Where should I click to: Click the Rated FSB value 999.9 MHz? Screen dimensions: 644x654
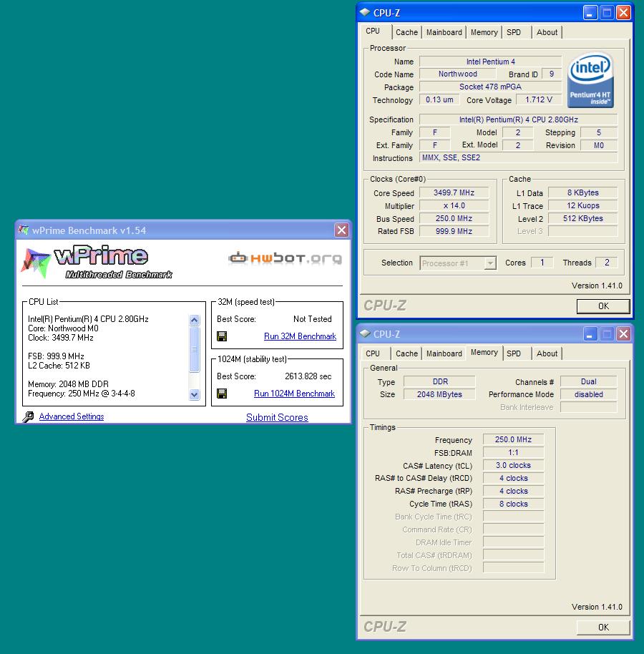point(454,231)
